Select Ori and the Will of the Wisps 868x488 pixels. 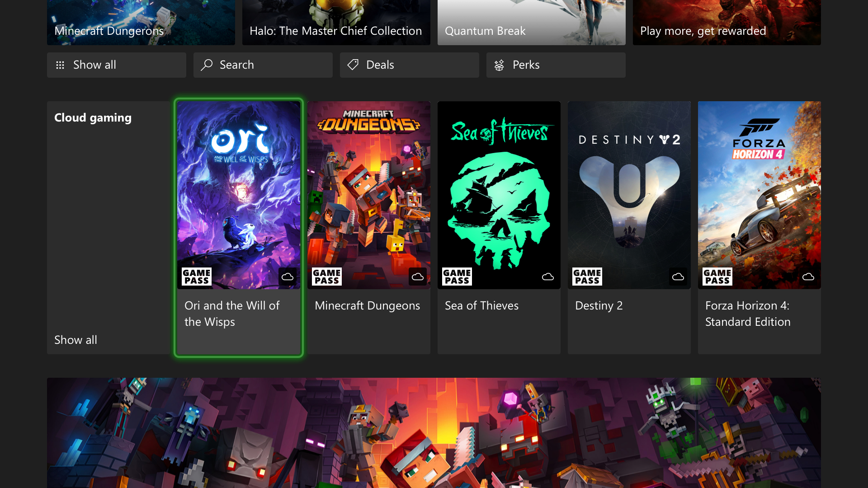click(238, 229)
